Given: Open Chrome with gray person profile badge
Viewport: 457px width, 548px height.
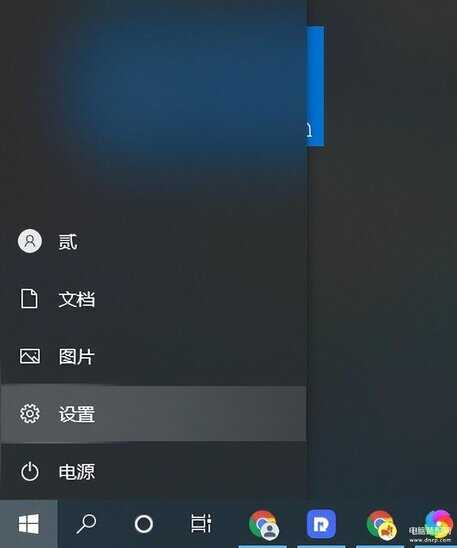Looking at the screenshot, I should click(x=264, y=525).
